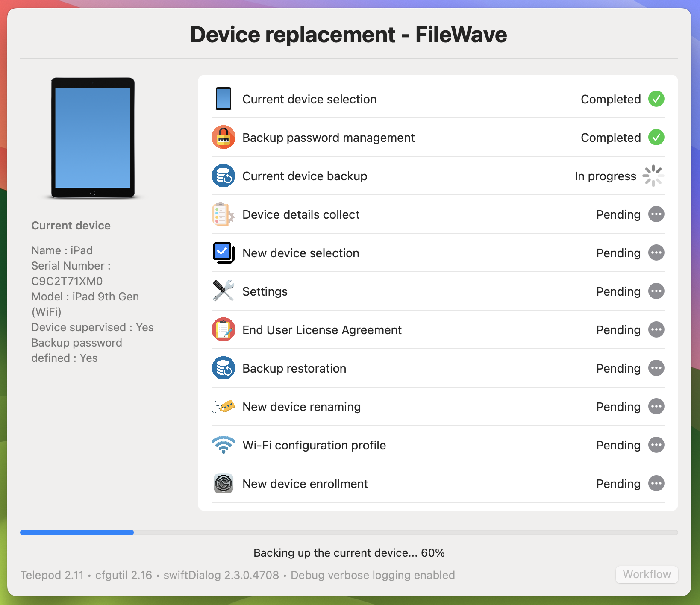
Task: Click the large iPad device thumbnail
Action: coord(93,138)
